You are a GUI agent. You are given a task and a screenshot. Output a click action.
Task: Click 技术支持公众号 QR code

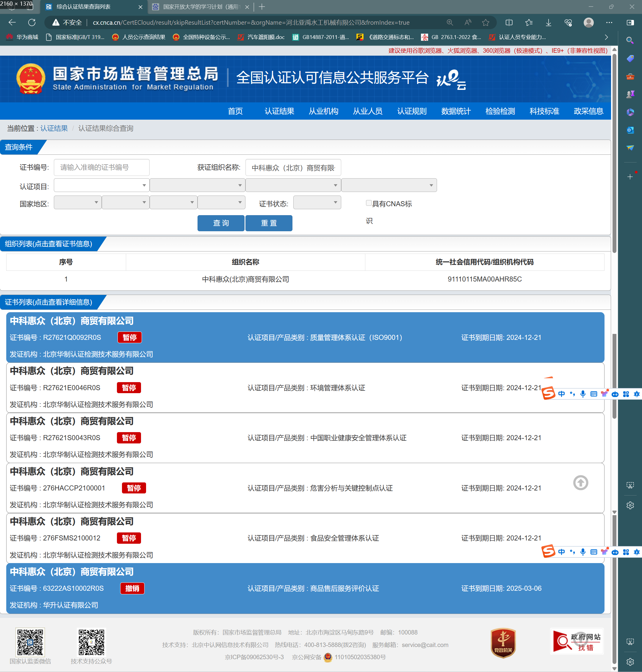click(91, 642)
